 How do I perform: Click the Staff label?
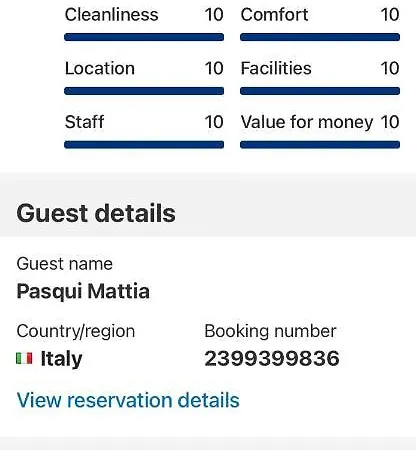click(x=85, y=122)
